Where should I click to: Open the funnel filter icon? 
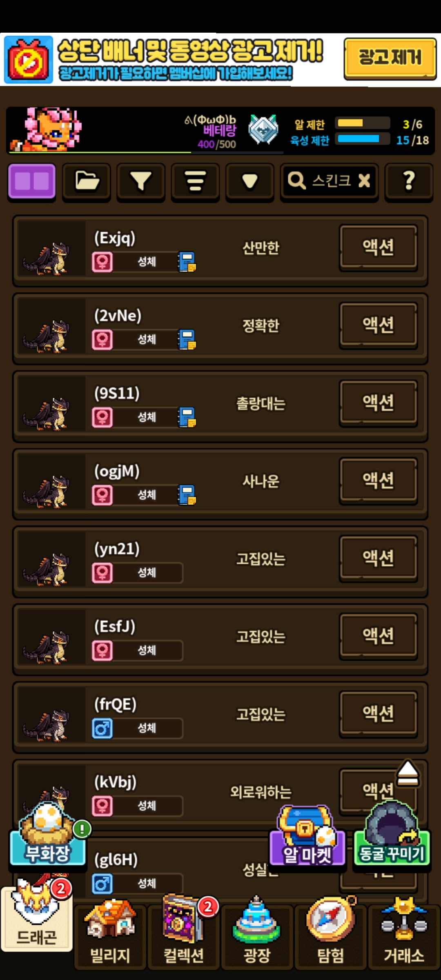click(x=141, y=181)
